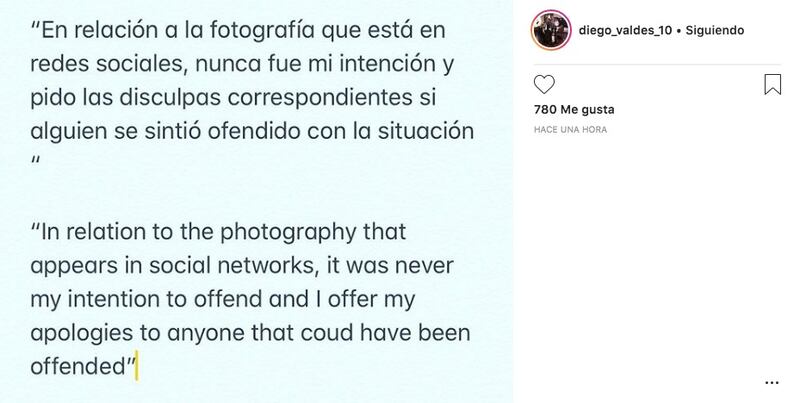Click the word 'photography' in the English text
This screenshot has width=800, height=403.
click(x=288, y=233)
